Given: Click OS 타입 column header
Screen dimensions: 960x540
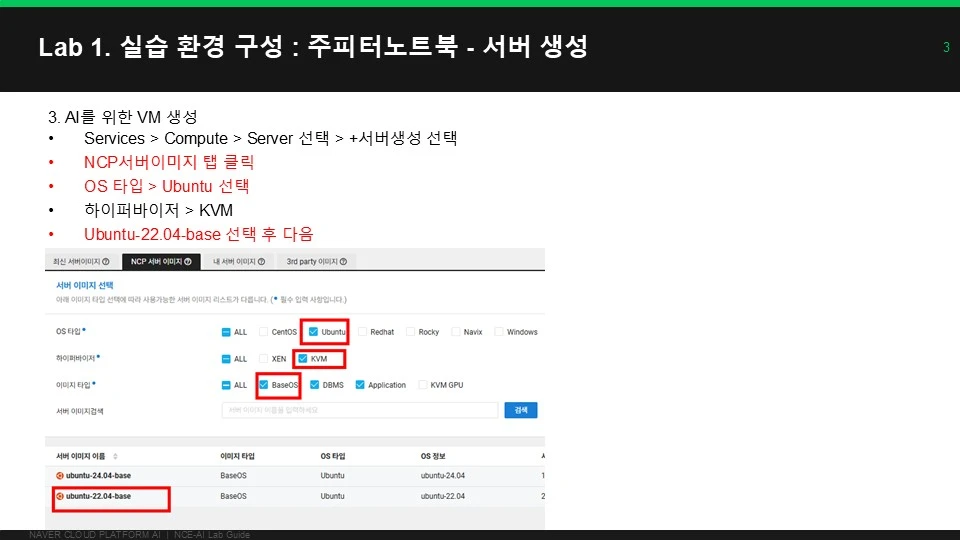Looking at the screenshot, I should 333,456.
